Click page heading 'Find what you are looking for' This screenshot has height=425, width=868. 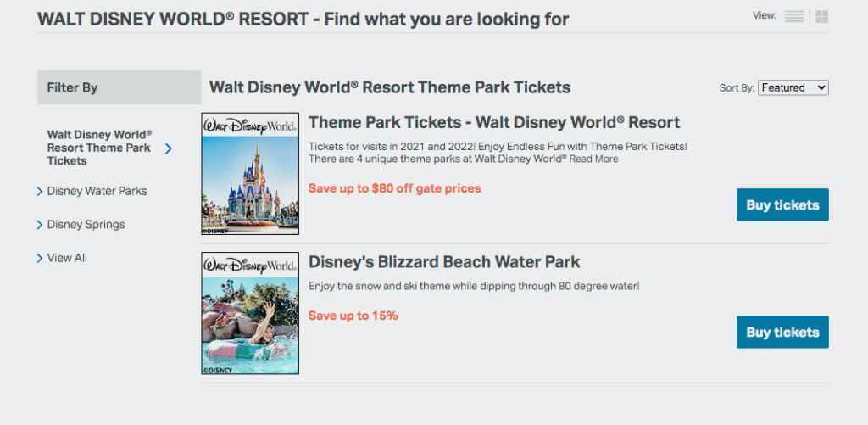(x=446, y=20)
